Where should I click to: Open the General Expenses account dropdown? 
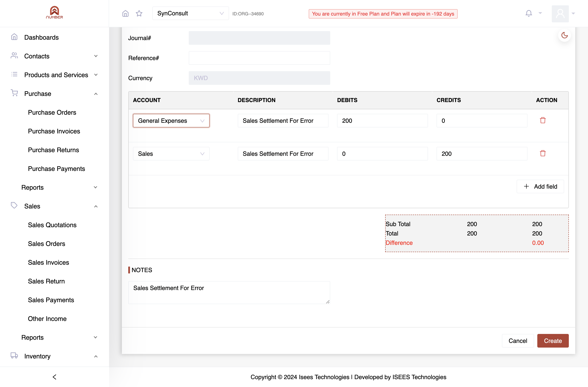[171, 121]
